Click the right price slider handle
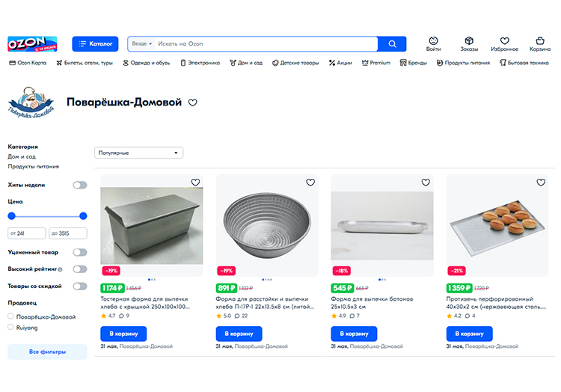561x392 pixels. coord(83,216)
